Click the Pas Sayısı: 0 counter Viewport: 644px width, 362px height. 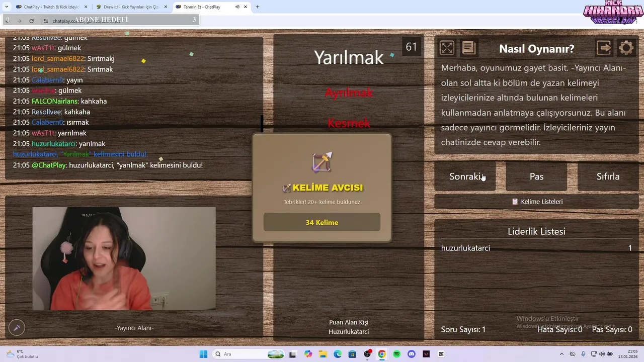pyautogui.click(x=612, y=330)
